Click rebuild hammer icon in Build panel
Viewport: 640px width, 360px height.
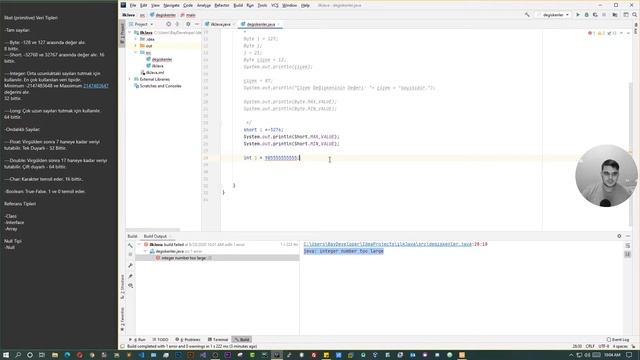130,245
